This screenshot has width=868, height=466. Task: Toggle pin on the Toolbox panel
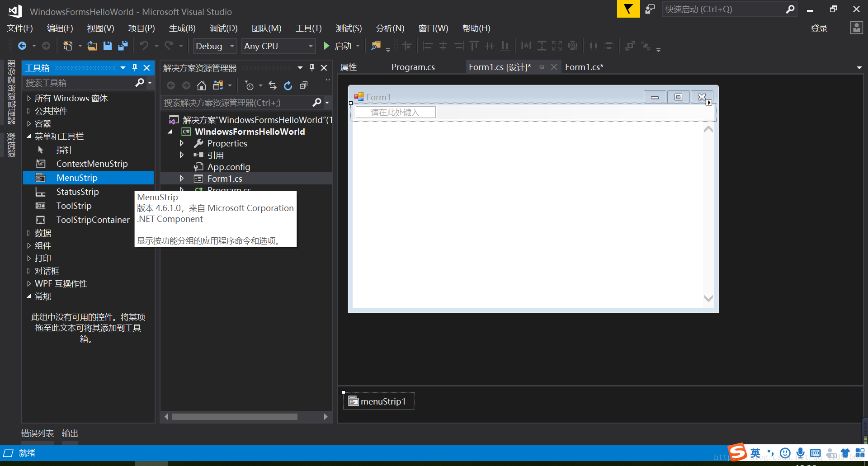(135, 68)
